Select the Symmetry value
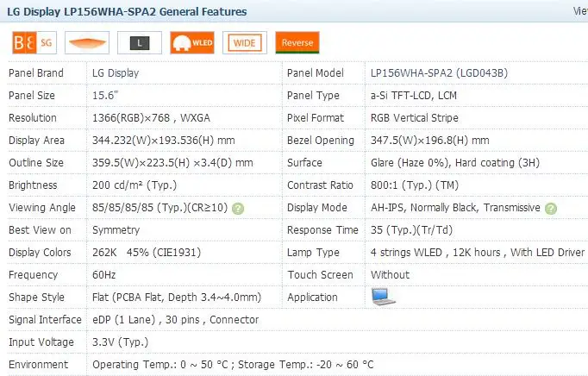 coord(116,229)
